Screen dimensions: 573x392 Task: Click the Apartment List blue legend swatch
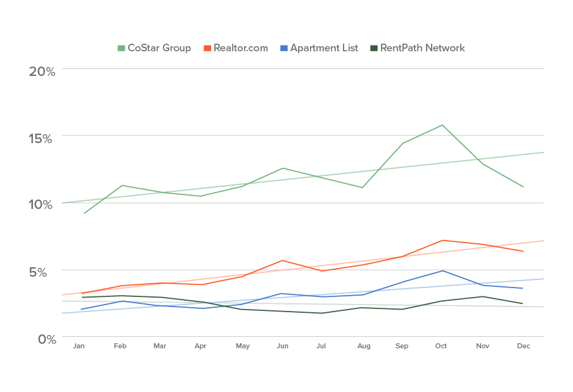(284, 48)
